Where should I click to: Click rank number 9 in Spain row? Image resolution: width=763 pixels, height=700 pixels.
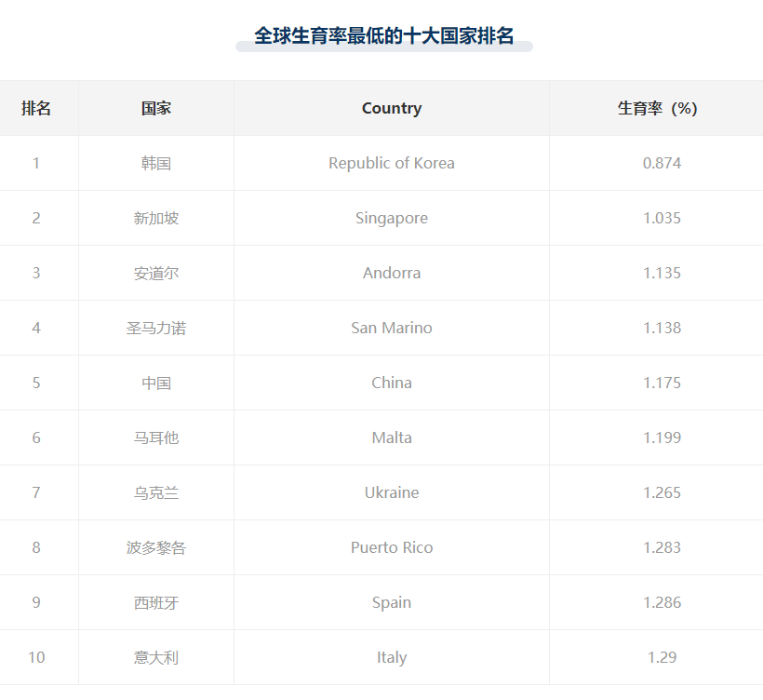click(x=36, y=603)
